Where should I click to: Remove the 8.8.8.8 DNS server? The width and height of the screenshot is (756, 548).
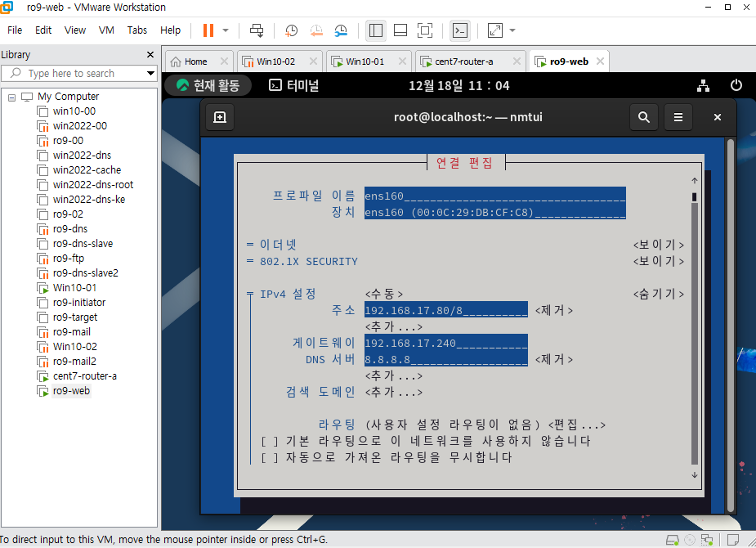pyautogui.click(x=554, y=360)
